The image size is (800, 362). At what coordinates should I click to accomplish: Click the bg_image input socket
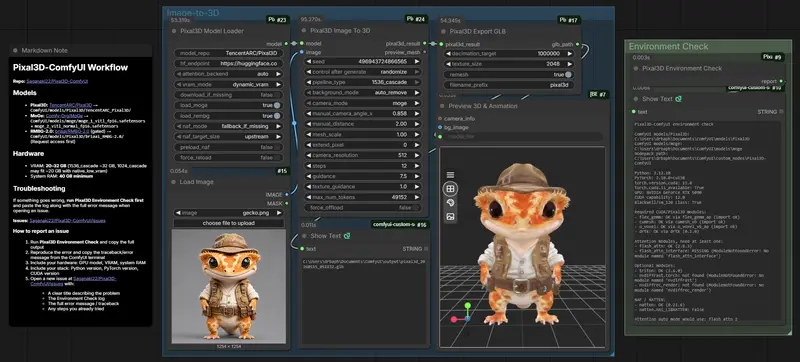coord(440,127)
